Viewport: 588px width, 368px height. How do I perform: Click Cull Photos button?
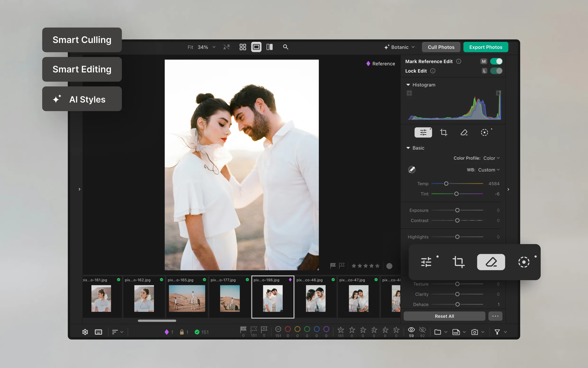pos(441,47)
